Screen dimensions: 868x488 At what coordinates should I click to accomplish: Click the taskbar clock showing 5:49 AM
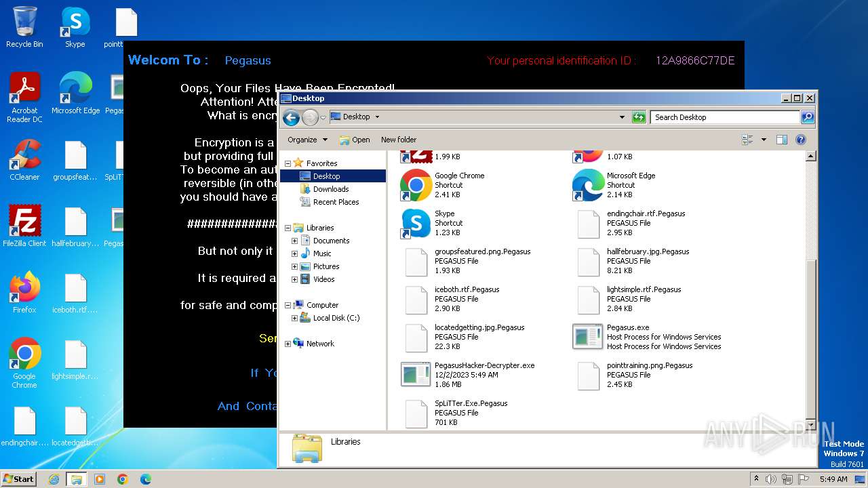point(833,479)
